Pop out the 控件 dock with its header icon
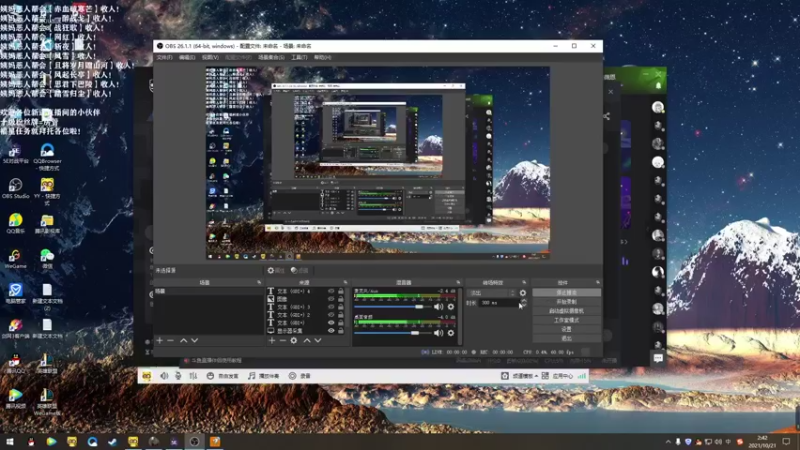The image size is (800, 450). [x=597, y=282]
